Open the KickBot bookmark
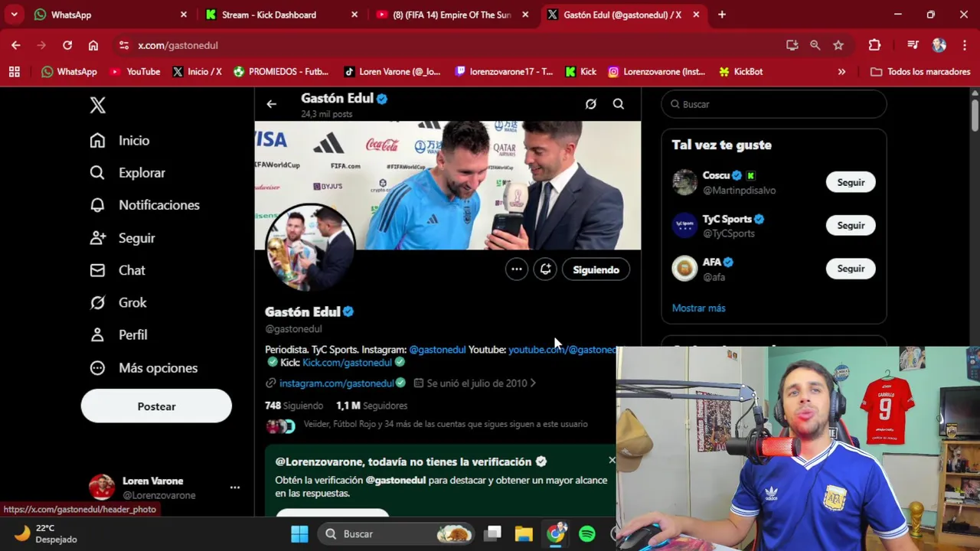The width and height of the screenshot is (980, 551). pyautogui.click(x=740, y=72)
